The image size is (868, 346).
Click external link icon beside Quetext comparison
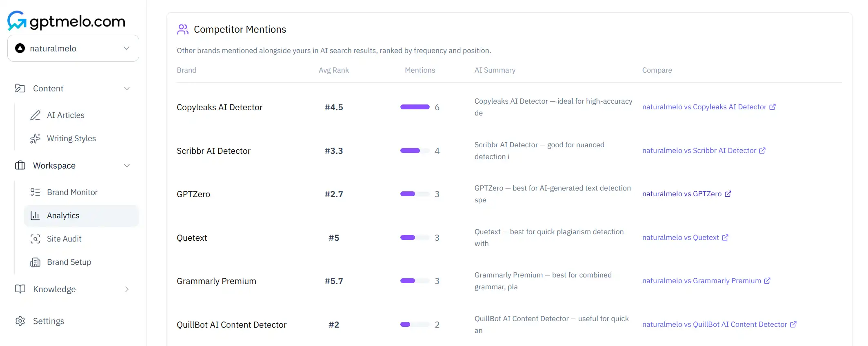(725, 237)
